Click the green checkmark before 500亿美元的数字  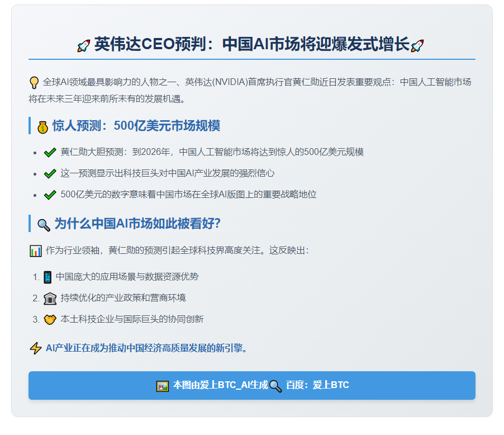tap(50, 195)
